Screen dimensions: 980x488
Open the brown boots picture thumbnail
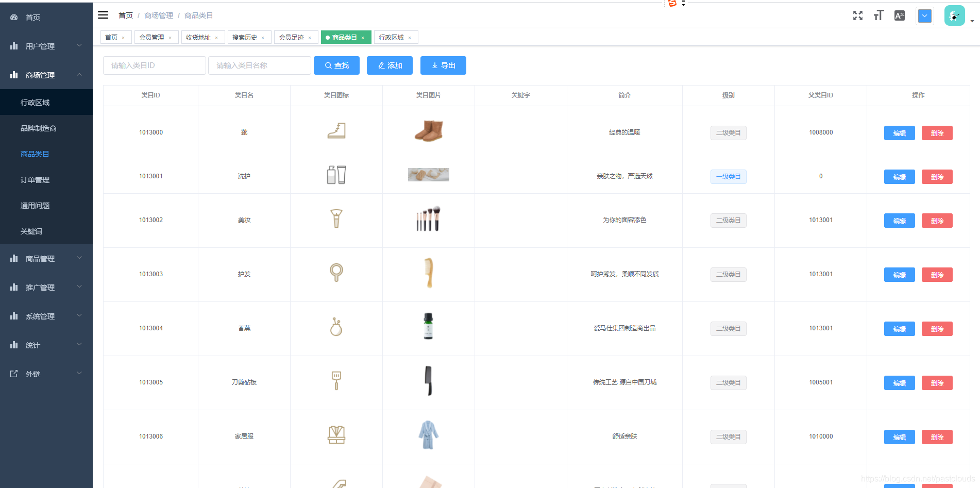[429, 131]
